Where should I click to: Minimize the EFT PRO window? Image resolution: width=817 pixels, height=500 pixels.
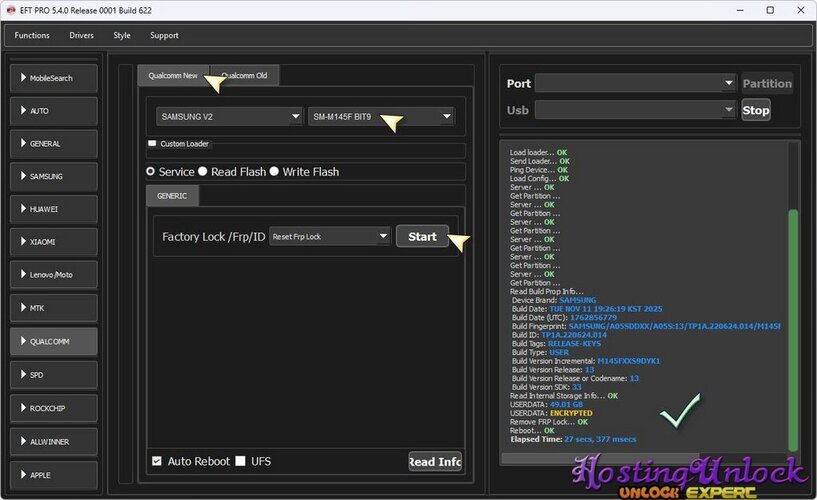pos(740,10)
